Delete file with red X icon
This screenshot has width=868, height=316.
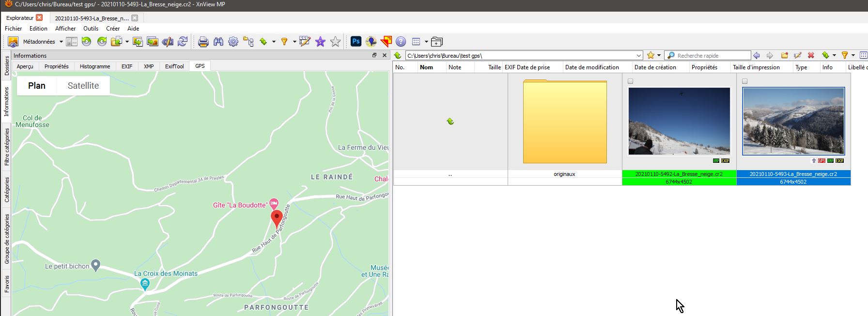coord(811,56)
